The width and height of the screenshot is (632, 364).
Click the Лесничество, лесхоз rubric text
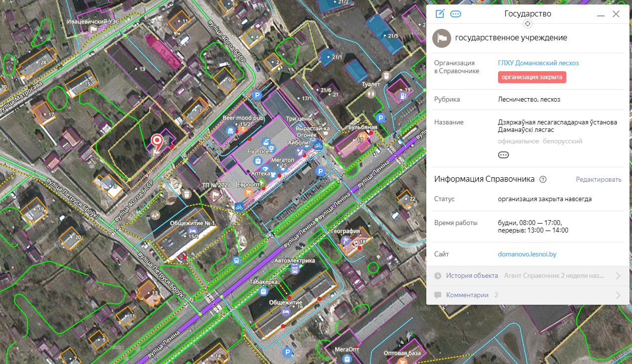point(529,99)
